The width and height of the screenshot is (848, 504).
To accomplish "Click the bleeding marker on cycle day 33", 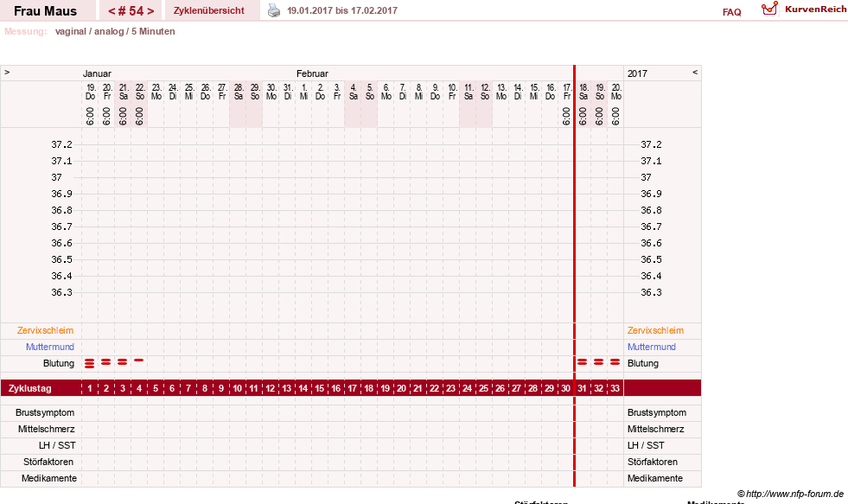I will click(x=615, y=361).
